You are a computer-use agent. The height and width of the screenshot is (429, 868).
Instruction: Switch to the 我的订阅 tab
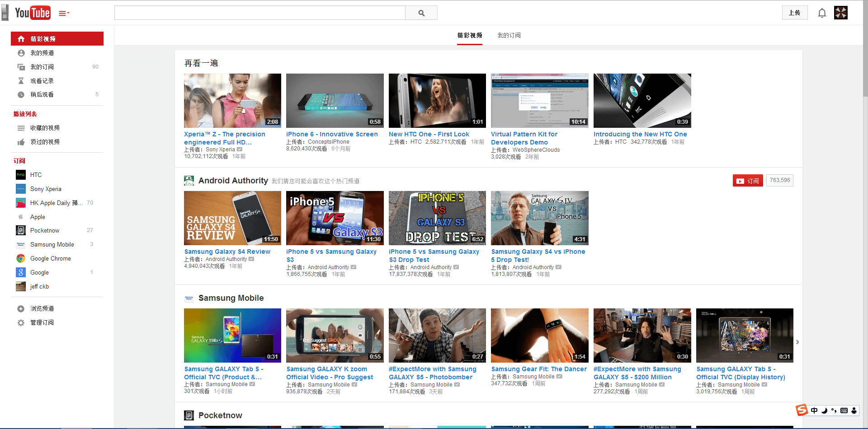[x=509, y=35]
